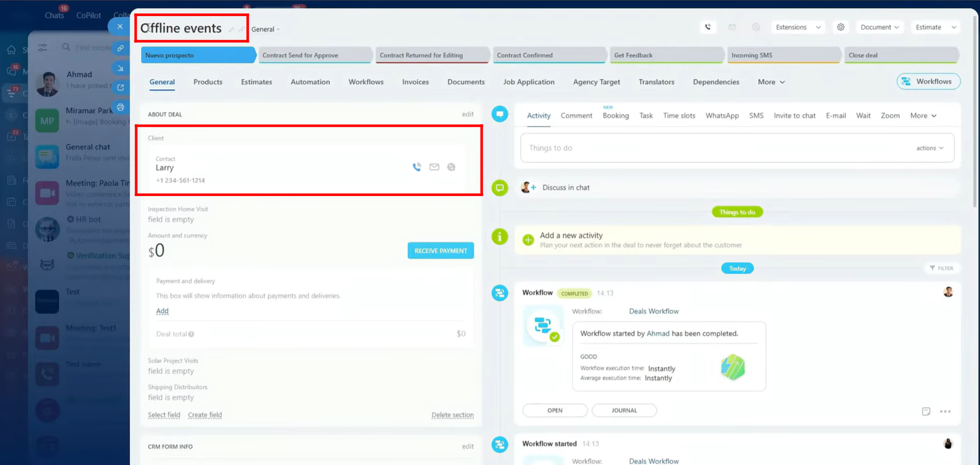Click the Things to do input field

click(x=714, y=148)
